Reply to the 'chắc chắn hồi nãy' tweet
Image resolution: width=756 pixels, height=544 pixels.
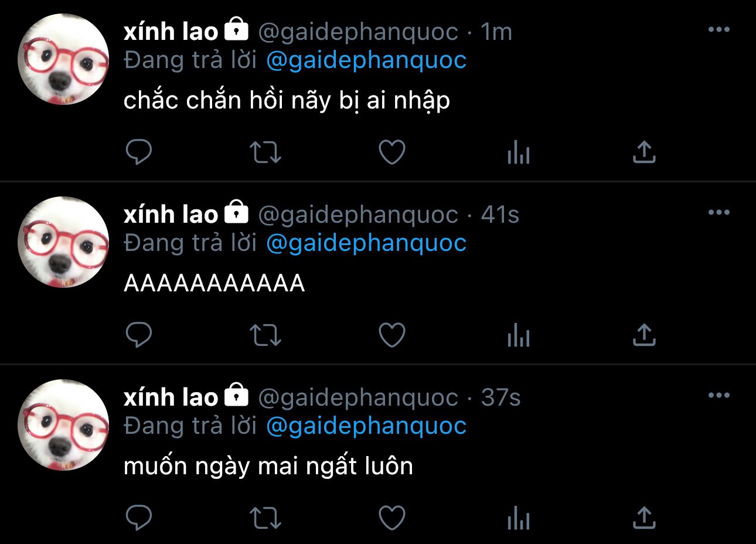[139, 152]
